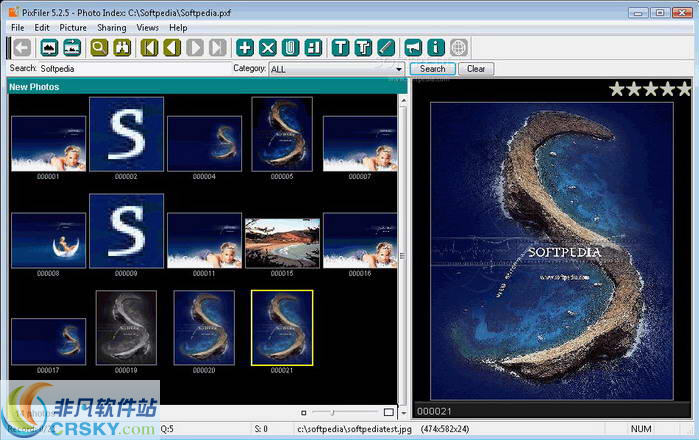699x440 pixels.
Task: Click the Q:5 status bar entry
Action: [x=167, y=429]
